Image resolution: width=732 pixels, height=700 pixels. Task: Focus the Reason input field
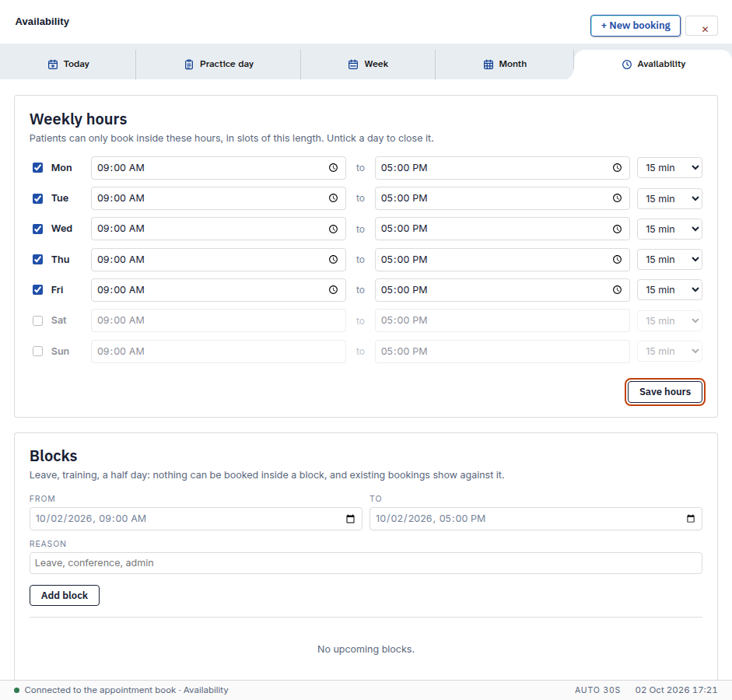[x=366, y=563]
